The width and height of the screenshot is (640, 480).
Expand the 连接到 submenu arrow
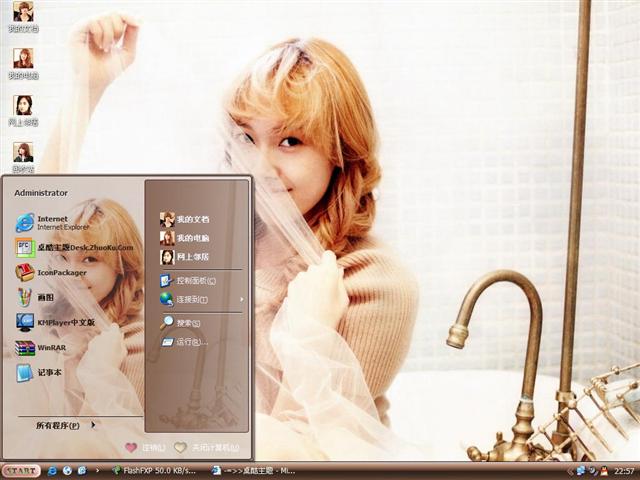242,300
